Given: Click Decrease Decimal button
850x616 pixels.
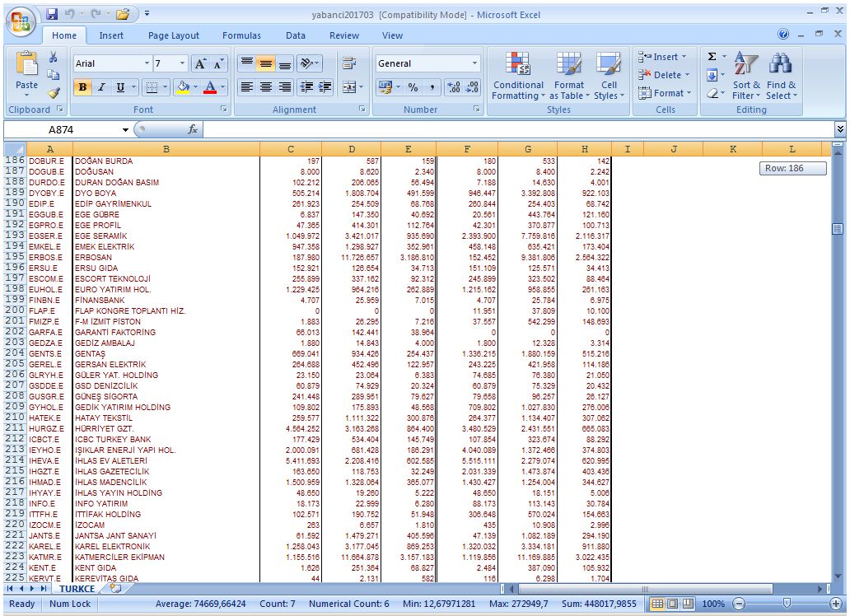Looking at the screenshot, I should click(x=472, y=87).
